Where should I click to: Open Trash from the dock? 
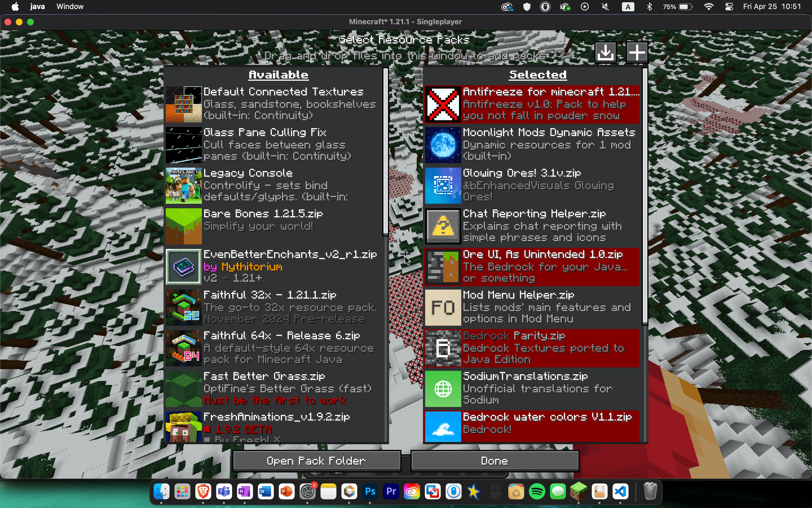coord(650,491)
